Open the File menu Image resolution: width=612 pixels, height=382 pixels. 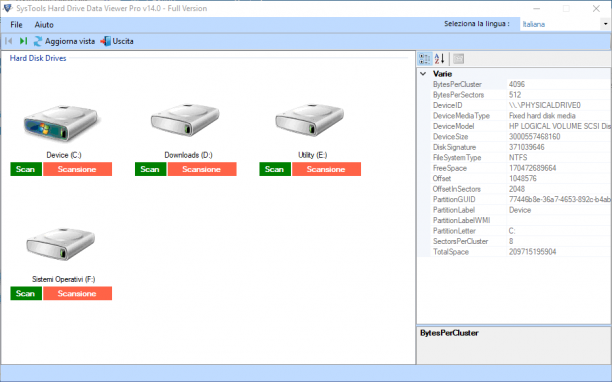pyautogui.click(x=16, y=25)
